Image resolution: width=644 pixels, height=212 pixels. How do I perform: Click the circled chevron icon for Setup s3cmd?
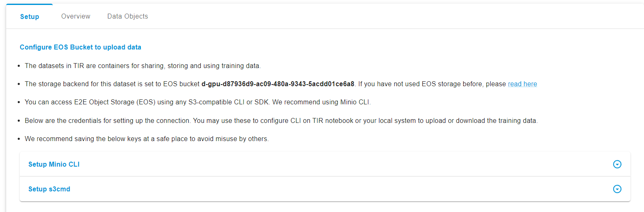pyautogui.click(x=617, y=189)
